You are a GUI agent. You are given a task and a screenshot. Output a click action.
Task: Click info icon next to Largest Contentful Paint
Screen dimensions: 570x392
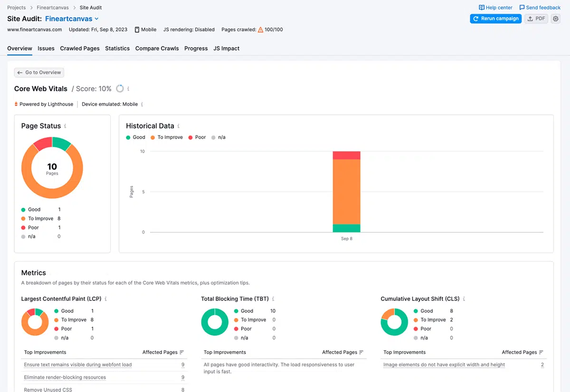click(x=105, y=299)
